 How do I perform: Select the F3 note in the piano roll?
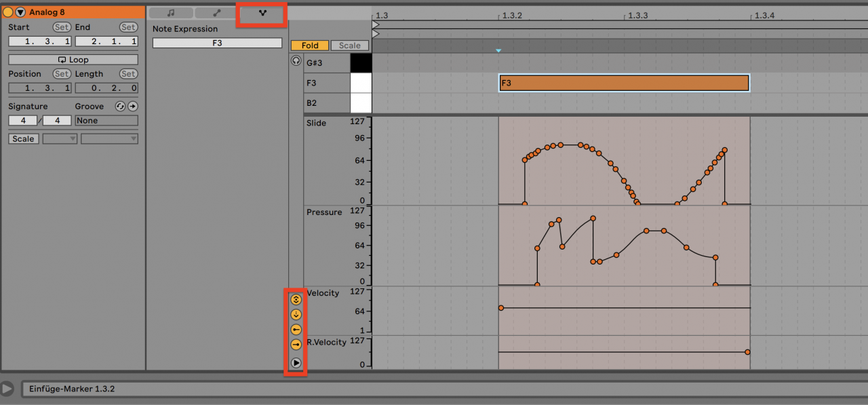(624, 83)
